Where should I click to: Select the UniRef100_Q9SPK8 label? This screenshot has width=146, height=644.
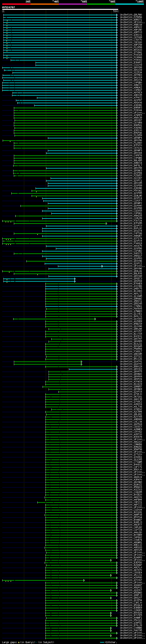pyautogui.click(x=131, y=281)
